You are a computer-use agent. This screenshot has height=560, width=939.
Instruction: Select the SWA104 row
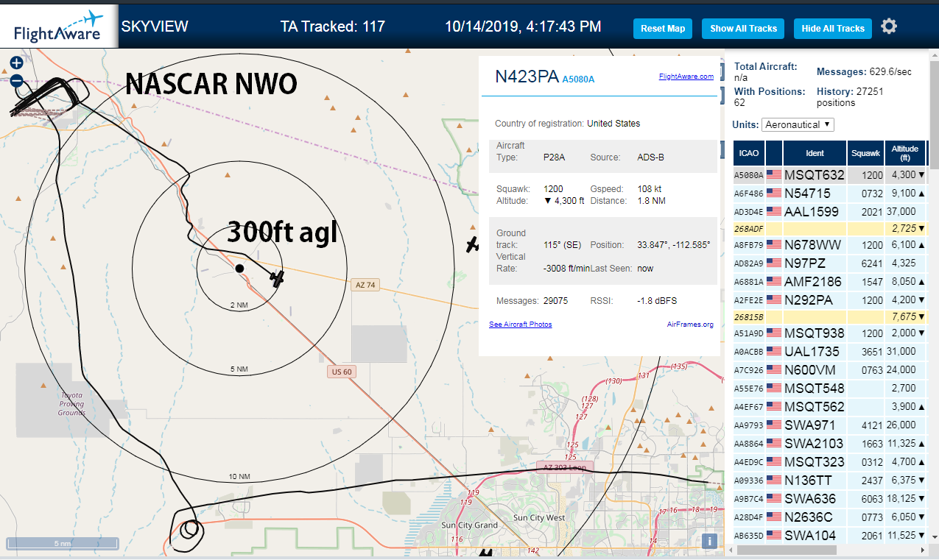(x=829, y=536)
